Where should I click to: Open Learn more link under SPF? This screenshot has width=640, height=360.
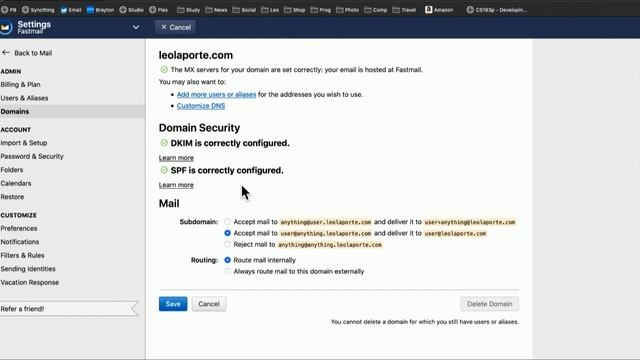coord(176,185)
